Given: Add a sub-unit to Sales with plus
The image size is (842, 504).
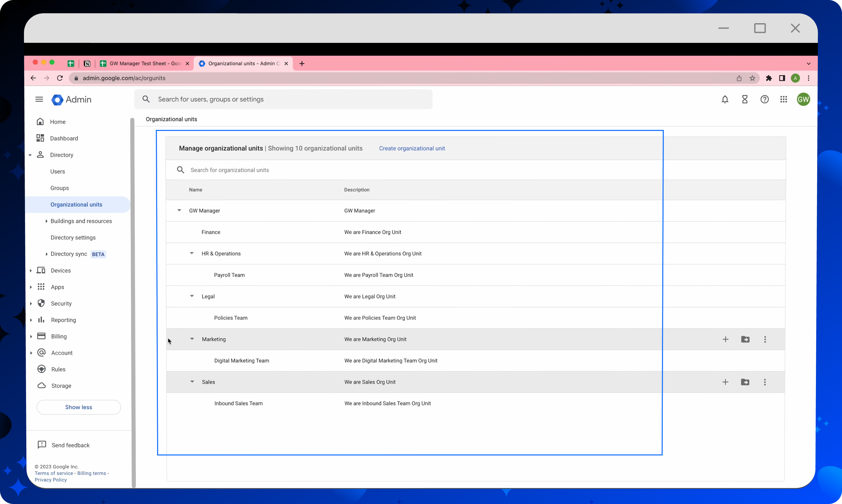Looking at the screenshot, I should [725, 382].
